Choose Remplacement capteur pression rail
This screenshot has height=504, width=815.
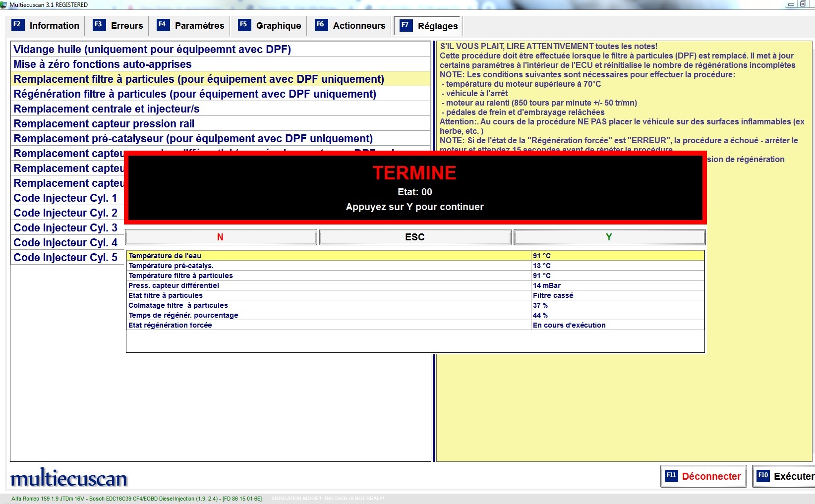click(x=104, y=124)
